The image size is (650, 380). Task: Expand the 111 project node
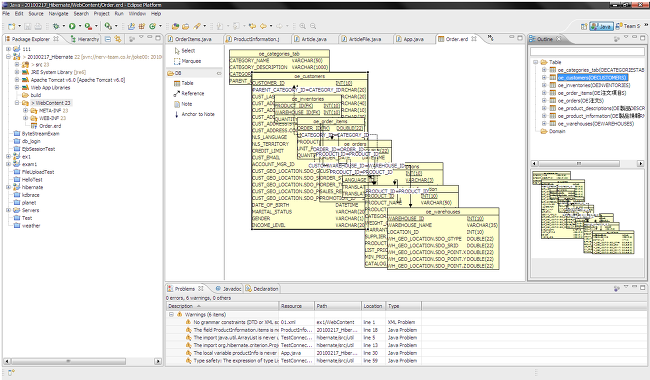point(8,49)
